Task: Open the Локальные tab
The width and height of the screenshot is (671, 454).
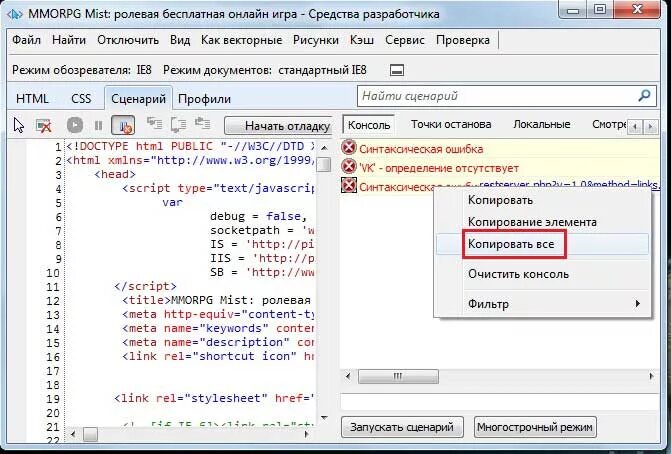Action: click(542, 125)
